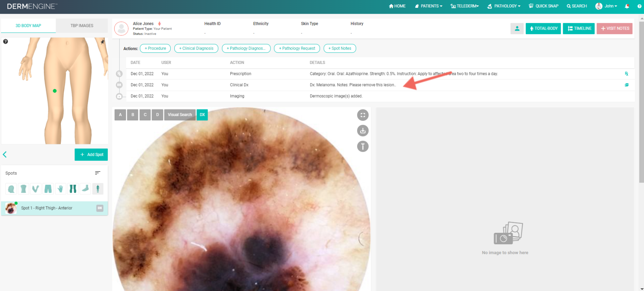This screenshot has height=291, width=644.
Task: Click the patient gender icon beside Alice Jones
Action: [x=160, y=24]
